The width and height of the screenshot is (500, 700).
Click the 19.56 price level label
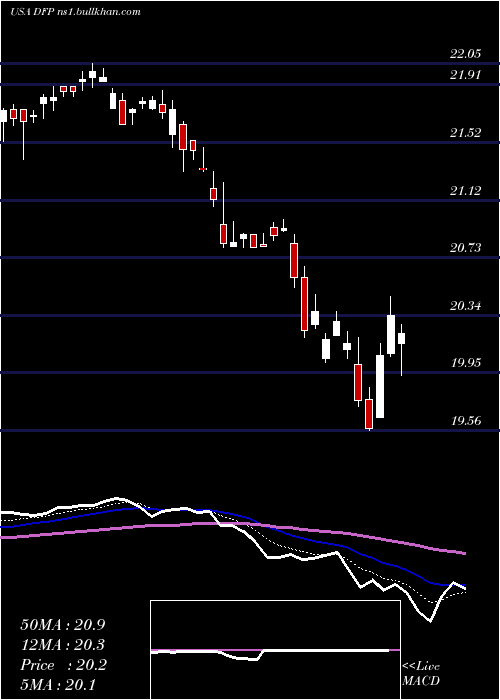click(x=466, y=421)
